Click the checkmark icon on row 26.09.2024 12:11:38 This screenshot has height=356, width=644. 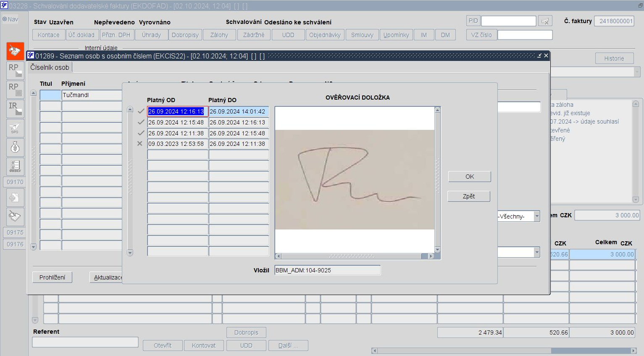coord(141,133)
